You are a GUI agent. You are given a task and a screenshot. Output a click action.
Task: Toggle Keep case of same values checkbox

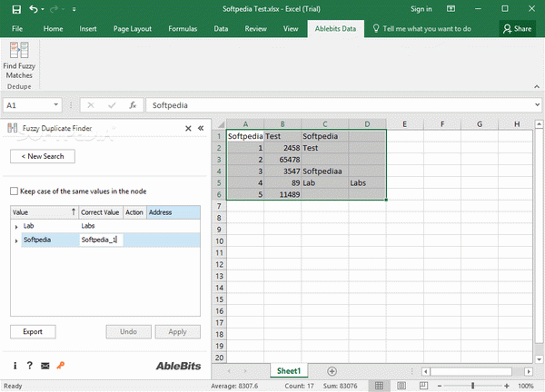pos(14,191)
